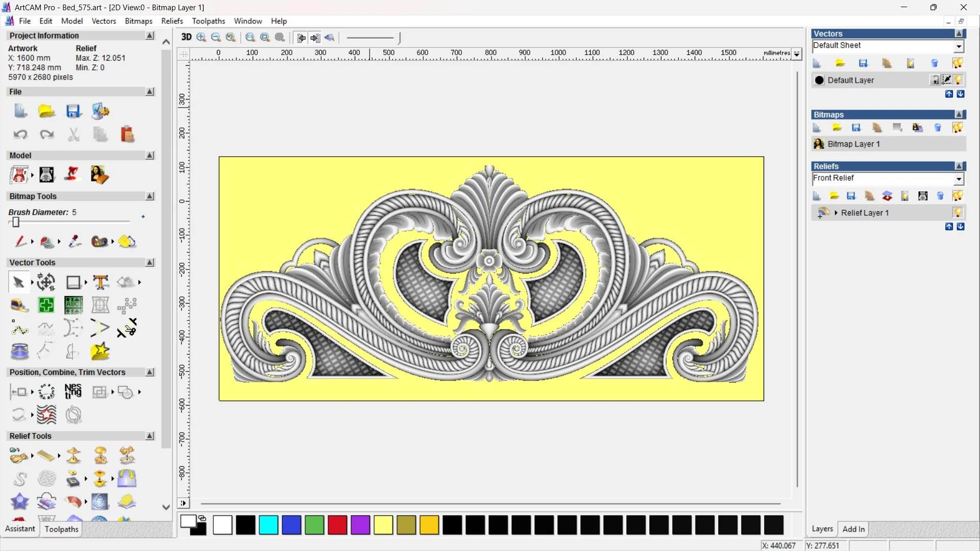Toggle Default Layer lock icon
Image resolution: width=980 pixels, height=551 pixels.
point(935,80)
